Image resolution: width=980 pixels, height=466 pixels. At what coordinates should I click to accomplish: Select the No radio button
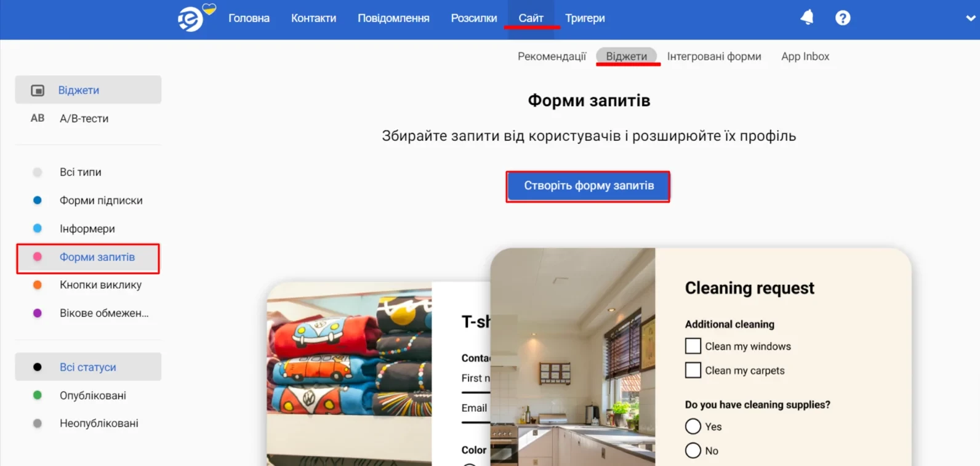693,450
